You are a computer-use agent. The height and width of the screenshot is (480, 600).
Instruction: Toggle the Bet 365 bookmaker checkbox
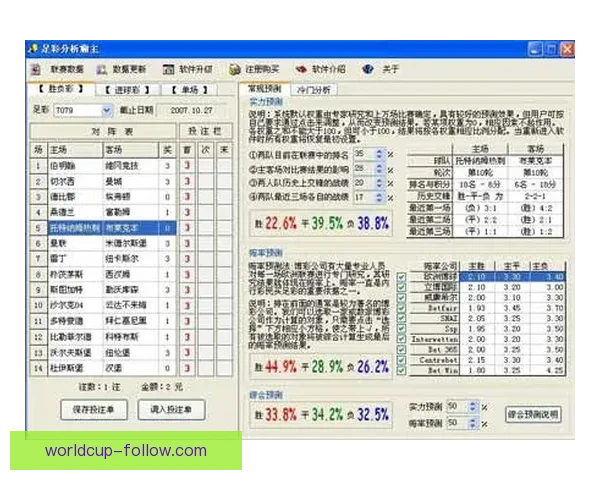click(401, 349)
